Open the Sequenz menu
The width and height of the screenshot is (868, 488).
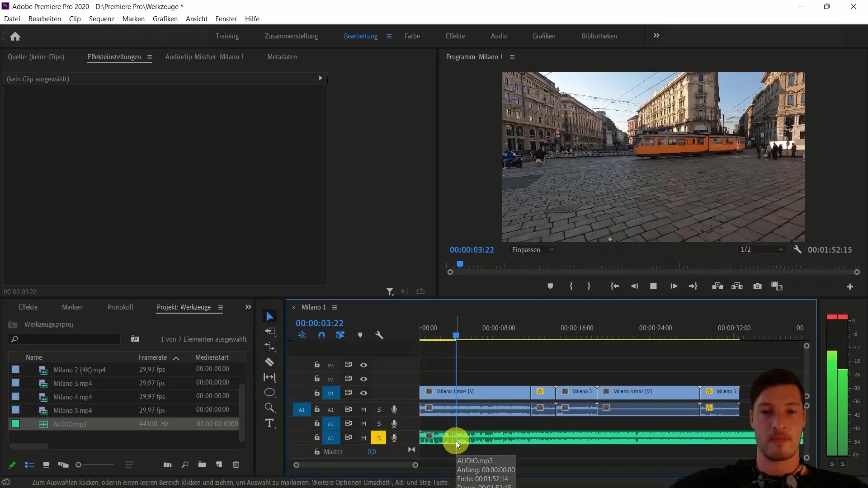click(x=101, y=19)
